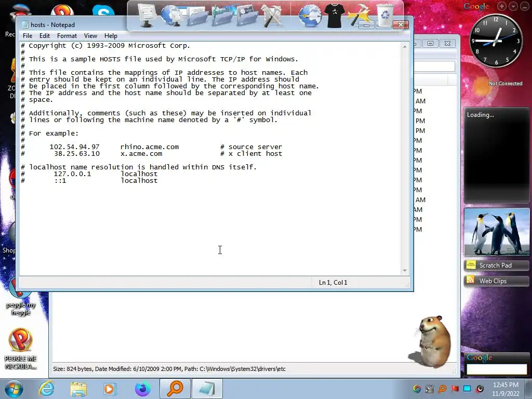The height and width of the screenshot is (399, 532).
Task: Open the network globe with monitor dock icon
Action: [172, 15]
